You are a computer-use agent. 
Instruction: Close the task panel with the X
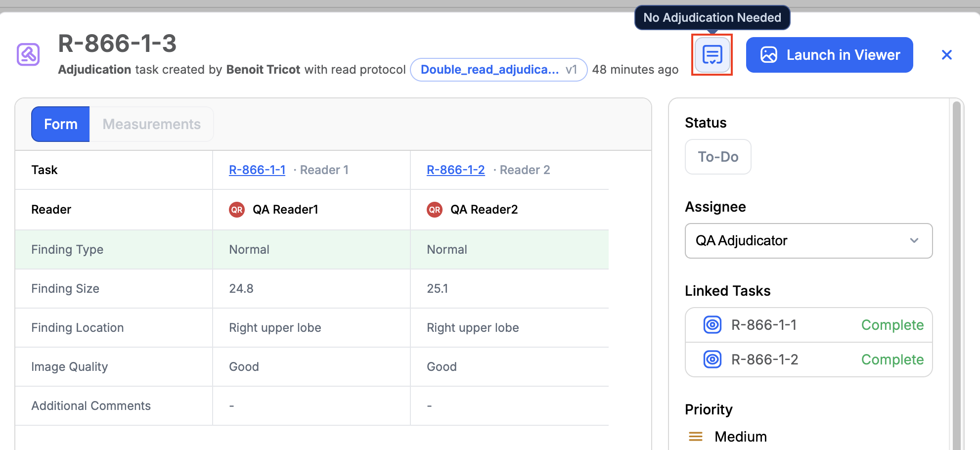(x=946, y=55)
